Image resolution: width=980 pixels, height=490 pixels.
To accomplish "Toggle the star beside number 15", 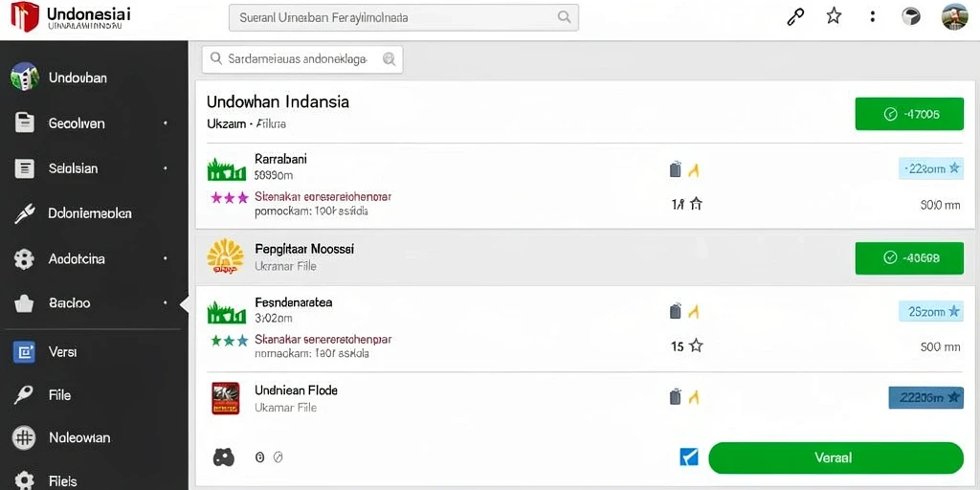I will pos(696,345).
